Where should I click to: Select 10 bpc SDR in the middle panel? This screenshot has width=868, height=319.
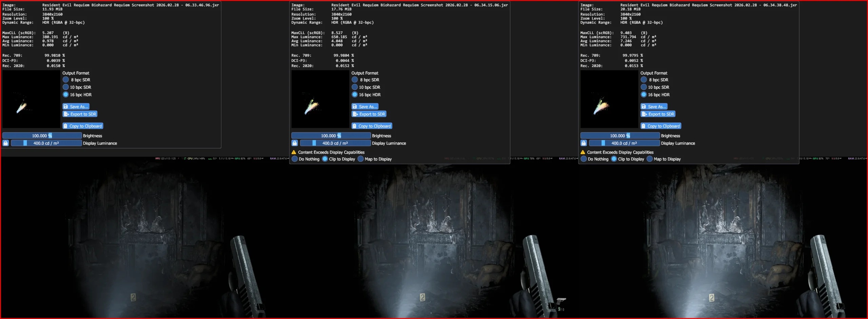tap(355, 87)
